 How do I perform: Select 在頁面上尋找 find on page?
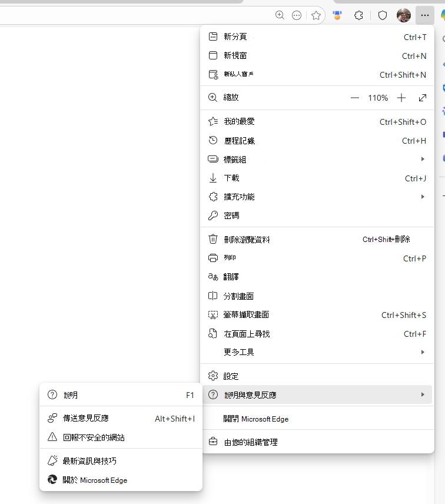click(317, 334)
